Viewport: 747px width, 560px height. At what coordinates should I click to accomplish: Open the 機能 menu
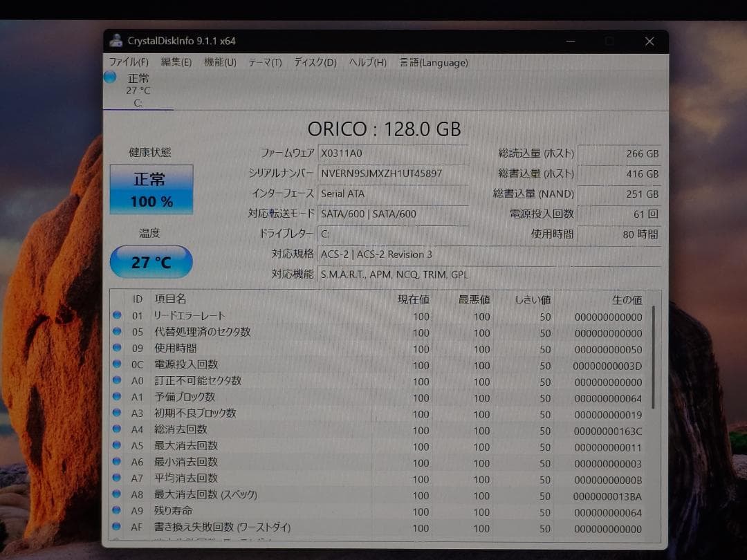tap(220, 62)
